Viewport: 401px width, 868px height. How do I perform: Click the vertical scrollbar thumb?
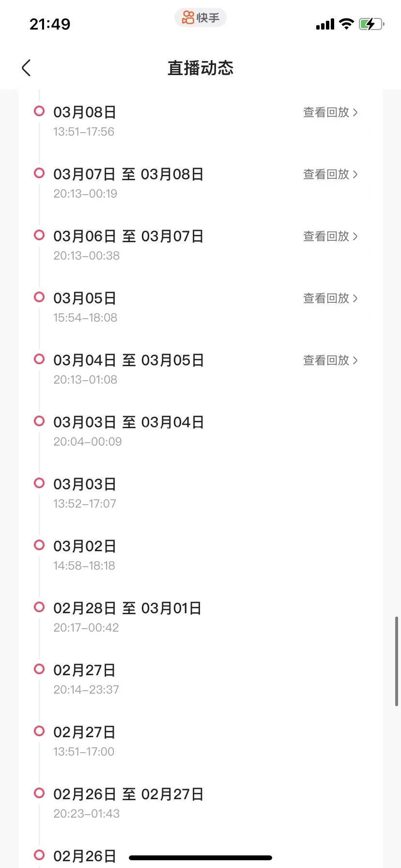397,661
